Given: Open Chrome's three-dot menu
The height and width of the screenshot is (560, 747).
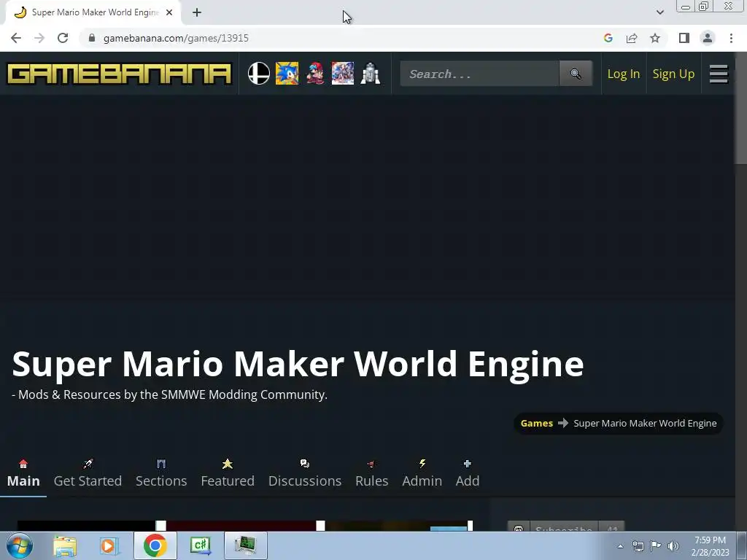Looking at the screenshot, I should pyautogui.click(x=731, y=38).
